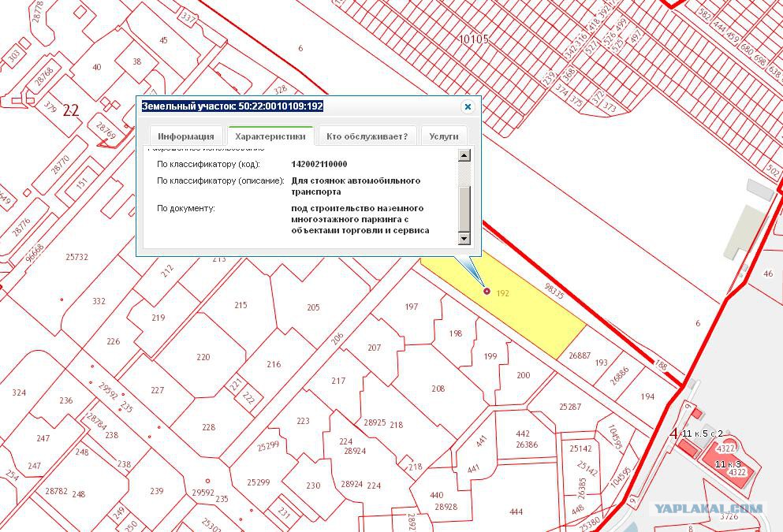The image size is (783, 532).
Task: Select parcel 193 on the map
Action: pos(601,363)
